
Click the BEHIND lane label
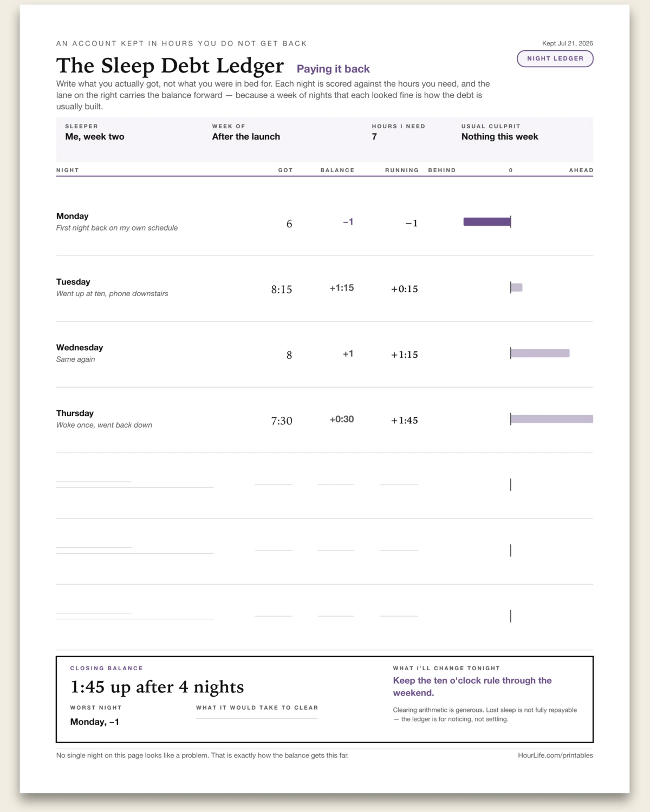(442, 170)
